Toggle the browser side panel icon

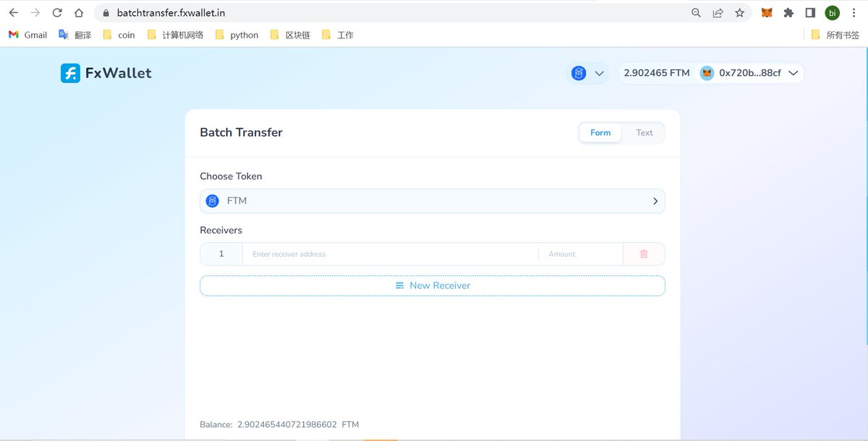[810, 13]
